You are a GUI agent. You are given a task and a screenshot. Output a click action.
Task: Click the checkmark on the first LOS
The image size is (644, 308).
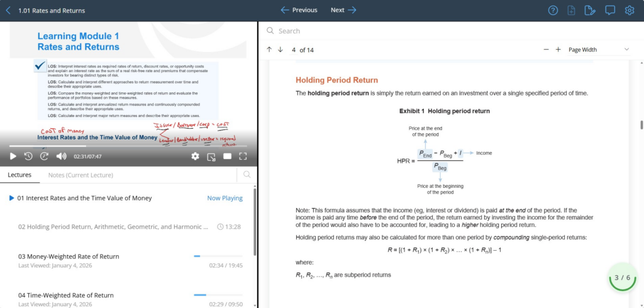(x=40, y=66)
